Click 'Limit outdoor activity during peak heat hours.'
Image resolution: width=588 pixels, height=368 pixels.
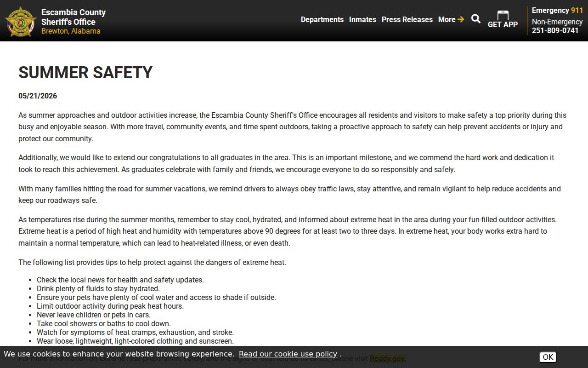click(x=110, y=306)
